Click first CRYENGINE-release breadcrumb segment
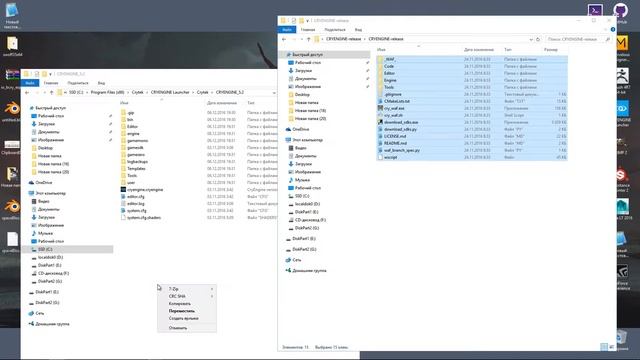This screenshot has width=640, height=360. 343,39
